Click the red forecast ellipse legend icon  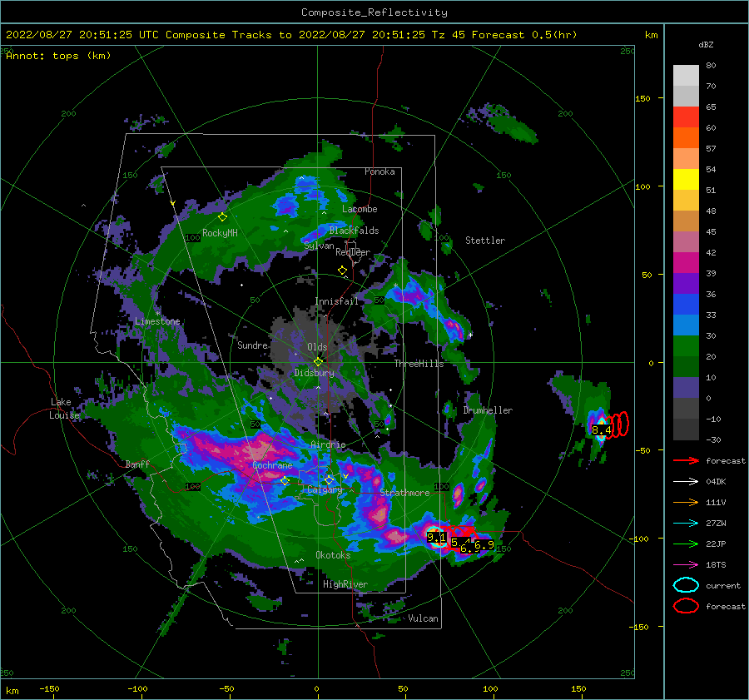click(x=686, y=606)
